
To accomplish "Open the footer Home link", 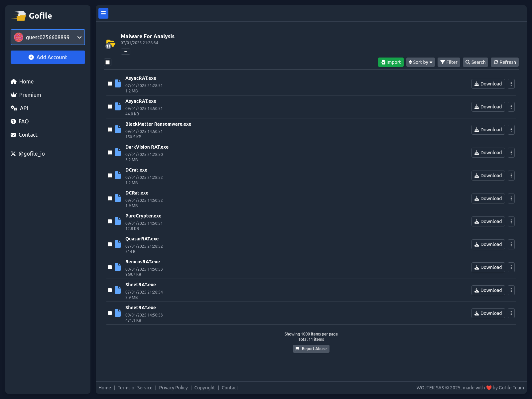I will [105, 388].
